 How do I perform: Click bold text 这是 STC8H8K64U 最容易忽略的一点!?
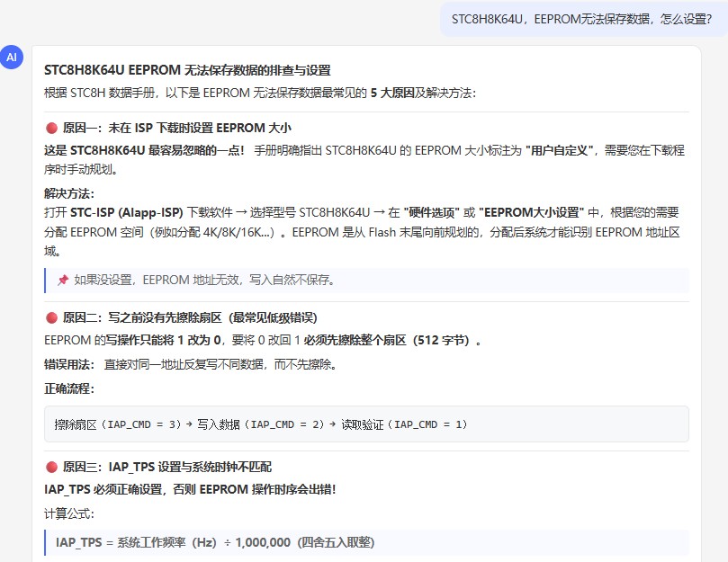(x=144, y=150)
